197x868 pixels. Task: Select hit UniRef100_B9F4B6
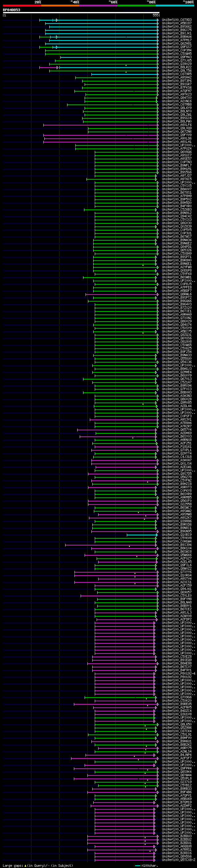176,792
